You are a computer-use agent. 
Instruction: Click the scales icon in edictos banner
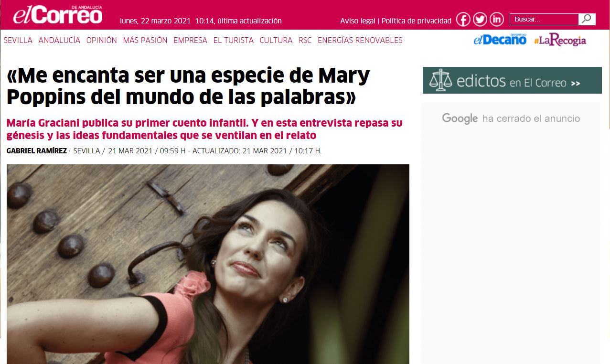(440, 80)
